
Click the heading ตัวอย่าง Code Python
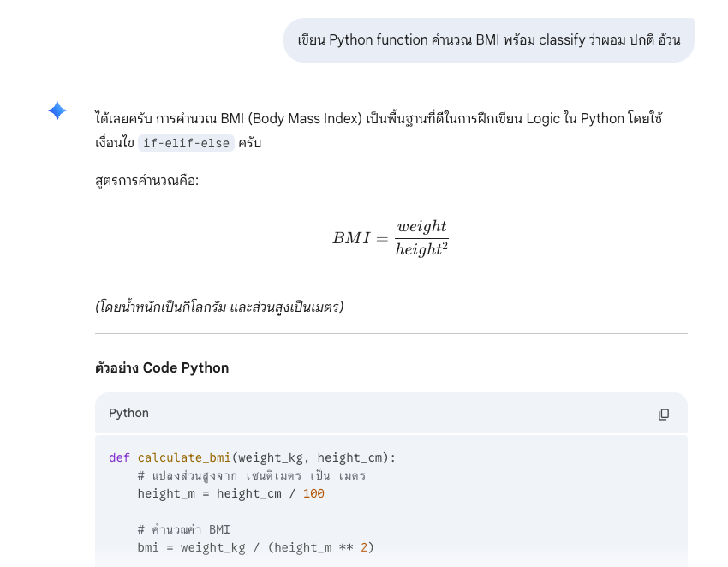(x=162, y=367)
